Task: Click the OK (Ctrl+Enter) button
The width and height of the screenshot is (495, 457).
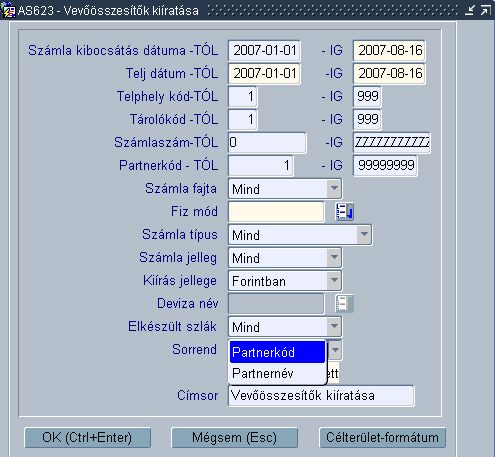Action: point(87,438)
